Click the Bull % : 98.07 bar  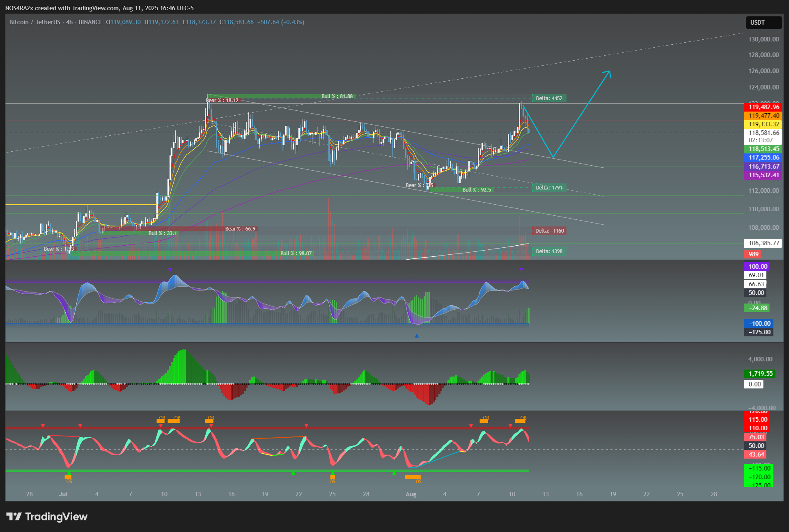point(193,253)
